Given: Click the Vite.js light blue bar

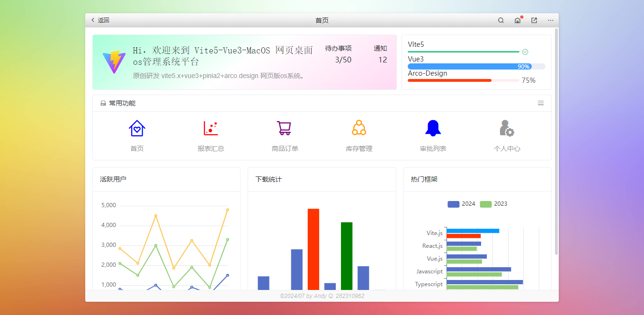Looking at the screenshot, I should 473,231.
